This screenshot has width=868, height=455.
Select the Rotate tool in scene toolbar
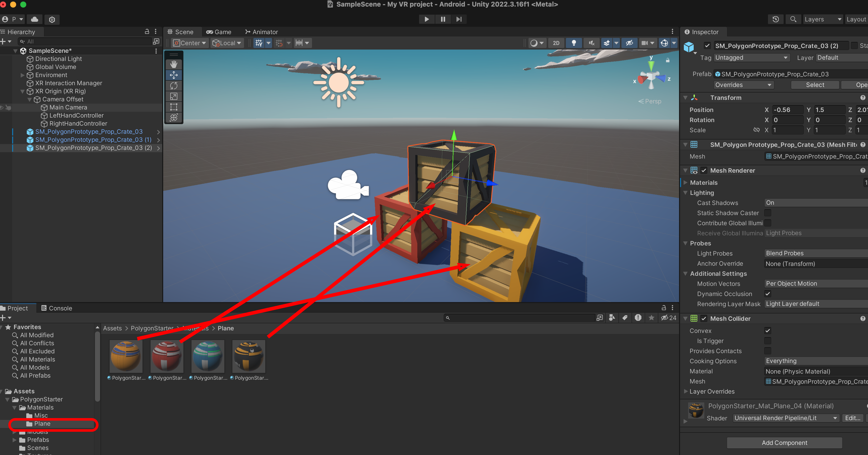[x=174, y=86]
